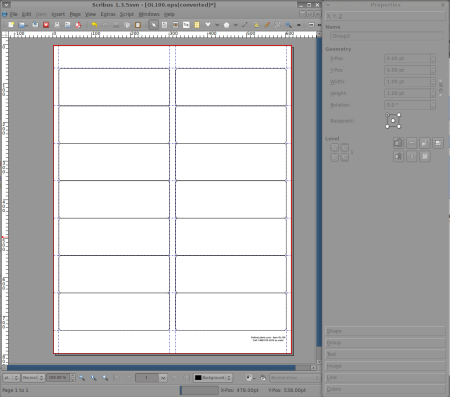
Task: Click the red Close document icon
Action: point(46,25)
